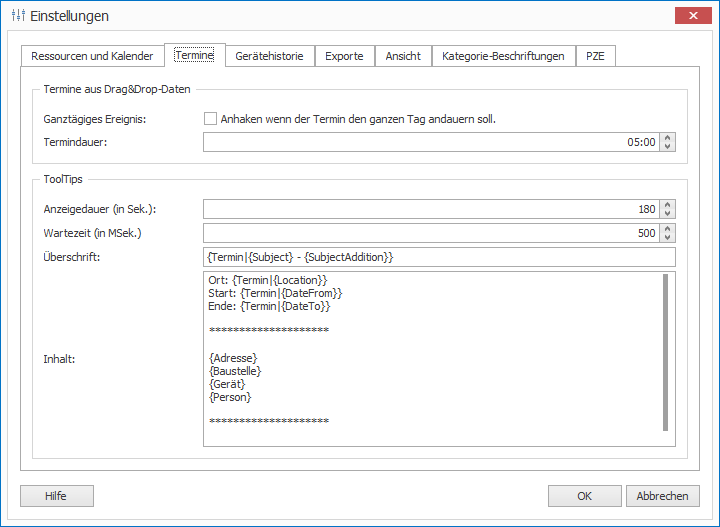Open Kategorie-Beschriftungen tab
Image resolution: width=720 pixels, height=527 pixels.
(503, 56)
